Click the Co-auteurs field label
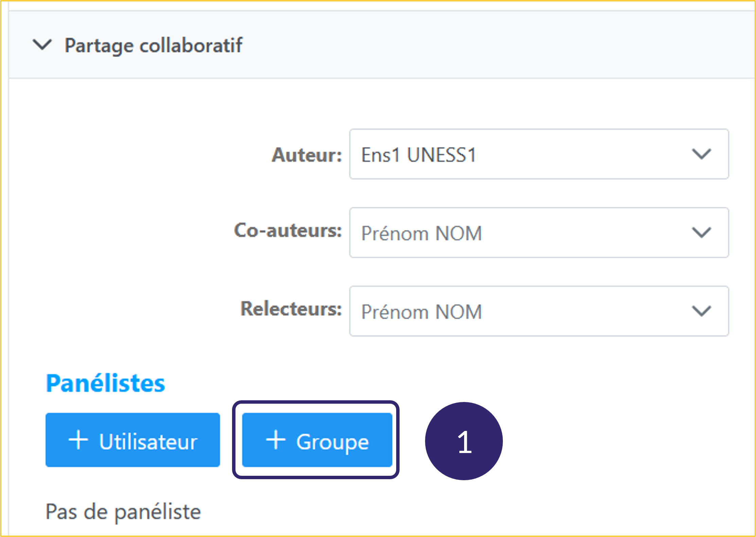 point(288,231)
